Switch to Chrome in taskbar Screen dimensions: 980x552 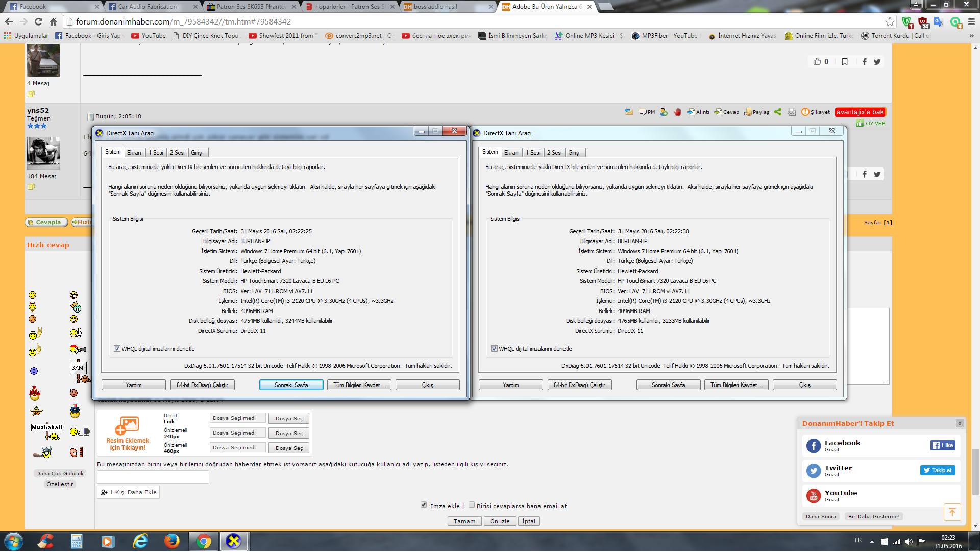pos(203,541)
